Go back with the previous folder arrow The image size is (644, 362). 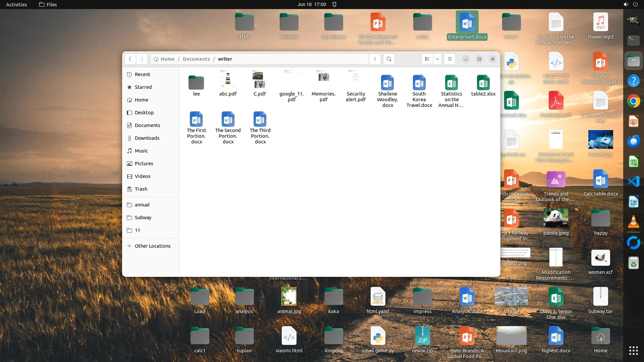coord(130,59)
